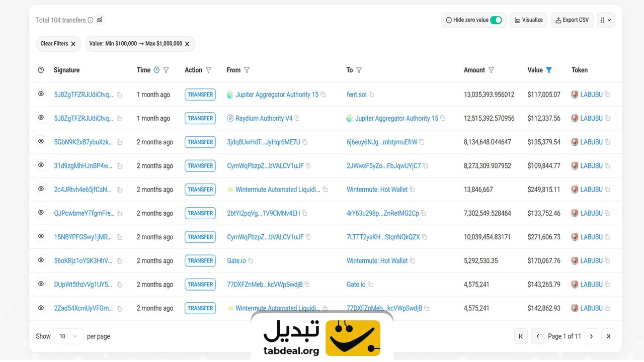Toggle eye icon for the 5GbN9K2xB7ybuXzk row
This screenshot has height=362, width=644.
(41, 141)
